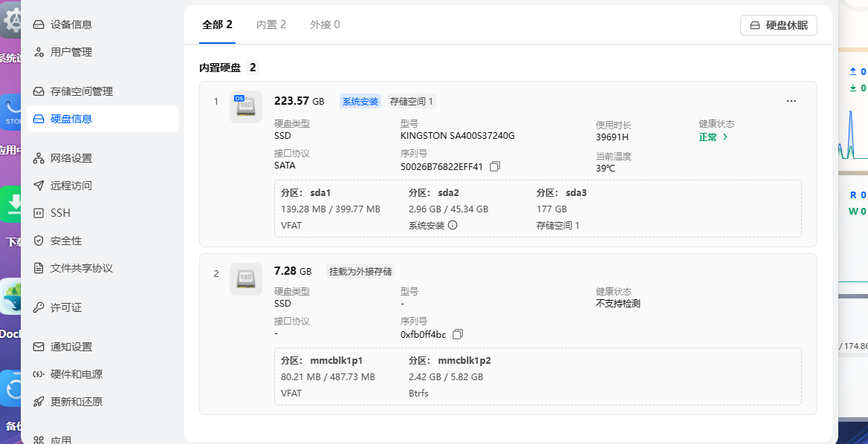Viewport: 868px width, 444px height.
Task: Switch to the 外接 0 tab
Action: point(325,25)
